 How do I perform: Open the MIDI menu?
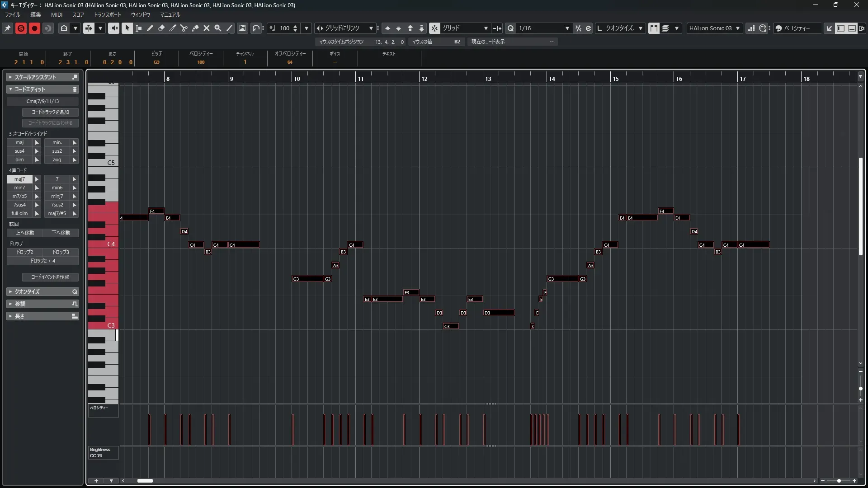click(x=57, y=14)
